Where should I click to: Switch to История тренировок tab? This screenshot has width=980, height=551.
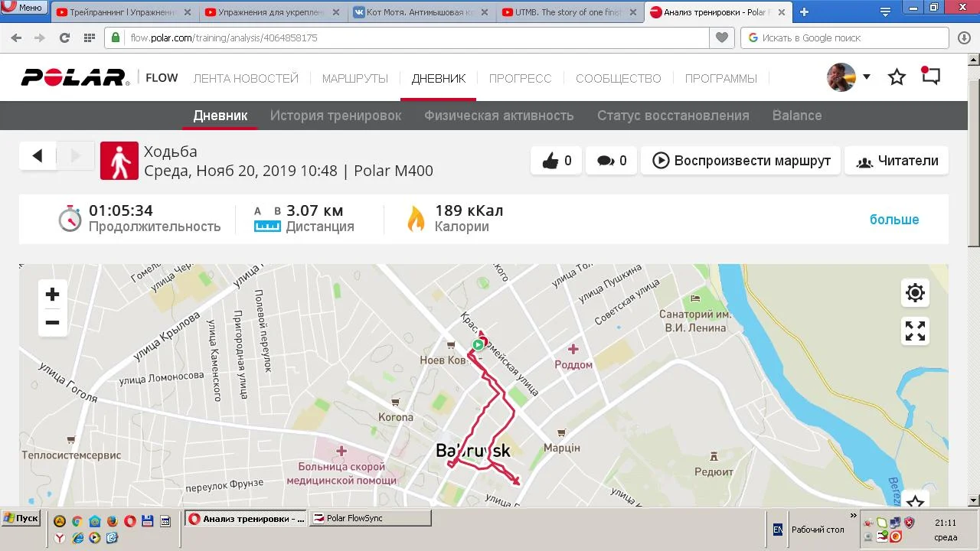tap(335, 116)
